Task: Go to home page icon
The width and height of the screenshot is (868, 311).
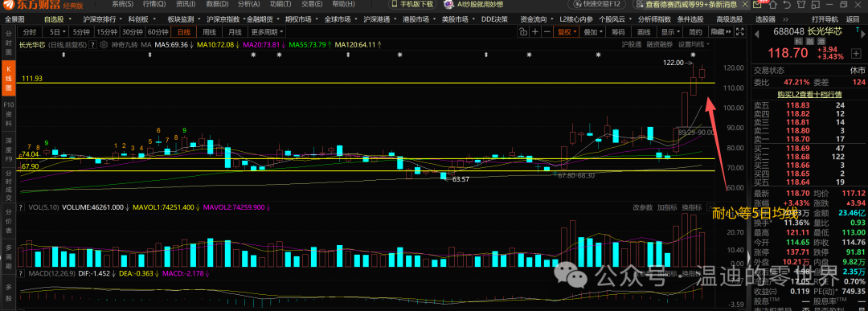Action: (773, 5)
